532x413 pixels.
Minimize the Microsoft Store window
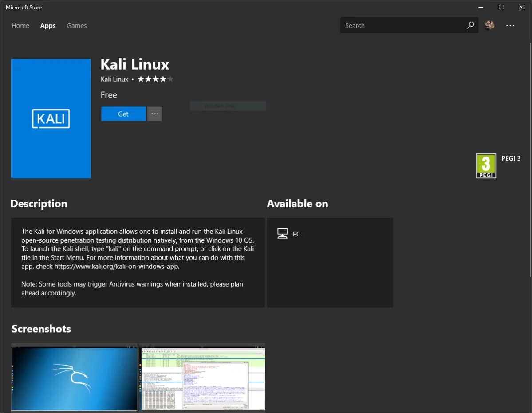pyautogui.click(x=481, y=7)
